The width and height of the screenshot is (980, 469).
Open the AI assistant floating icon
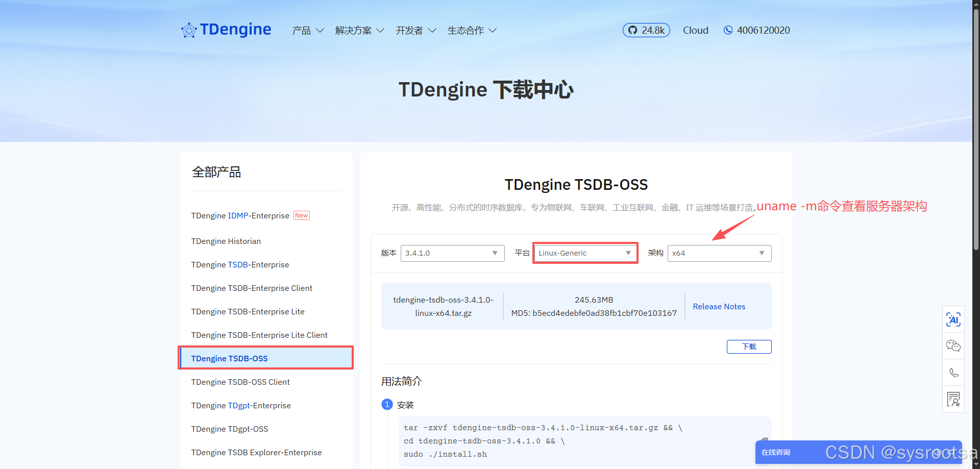(953, 319)
